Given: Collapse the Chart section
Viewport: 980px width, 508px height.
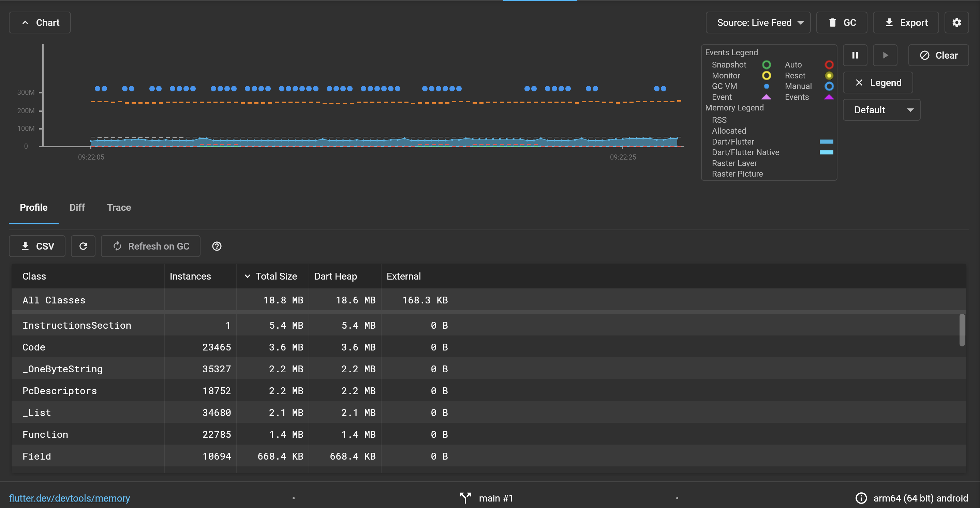Looking at the screenshot, I should 40,23.
